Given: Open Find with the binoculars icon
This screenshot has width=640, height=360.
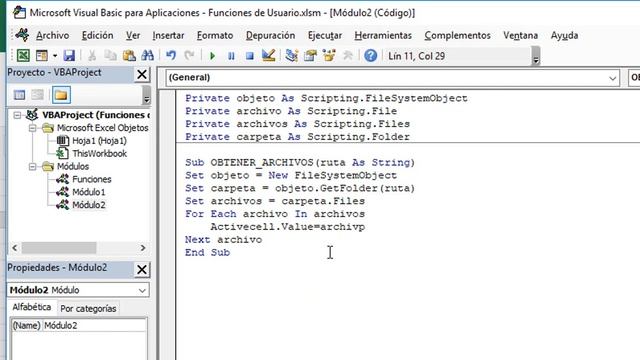Looking at the screenshot, I should [x=147, y=56].
